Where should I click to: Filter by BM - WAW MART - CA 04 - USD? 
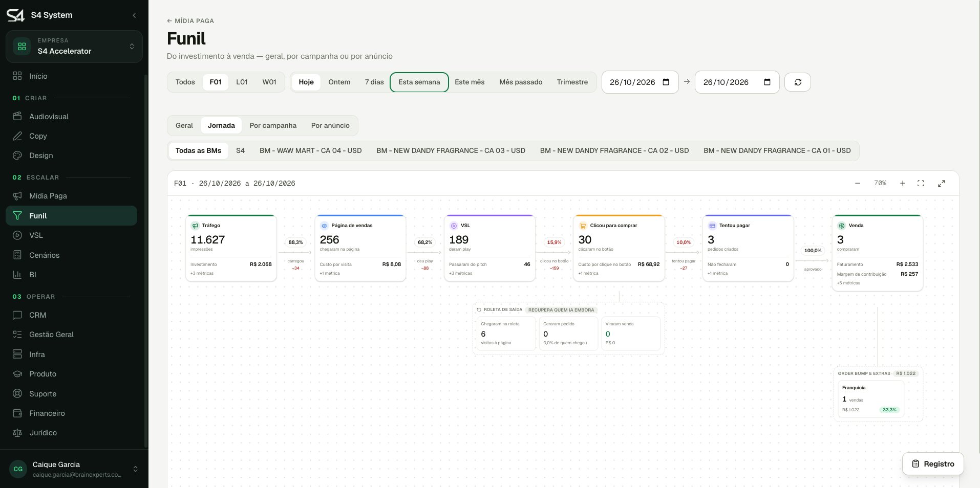311,150
